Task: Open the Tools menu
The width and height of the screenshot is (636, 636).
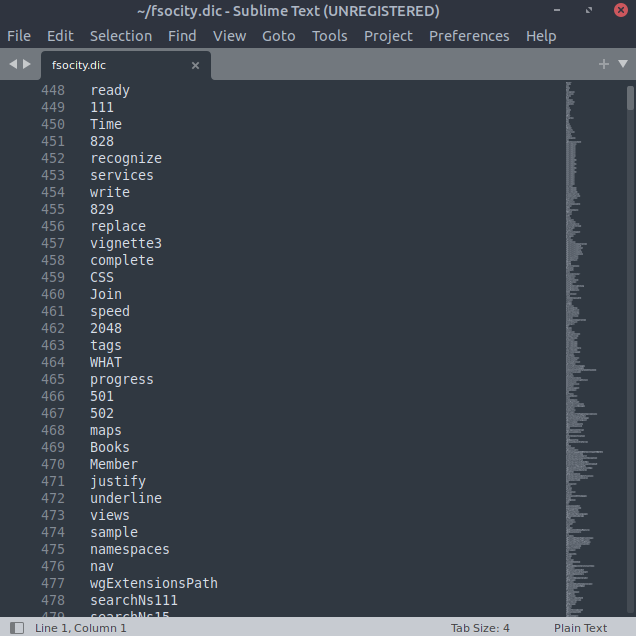Action: pyautogui.click(x=329, y=36)
